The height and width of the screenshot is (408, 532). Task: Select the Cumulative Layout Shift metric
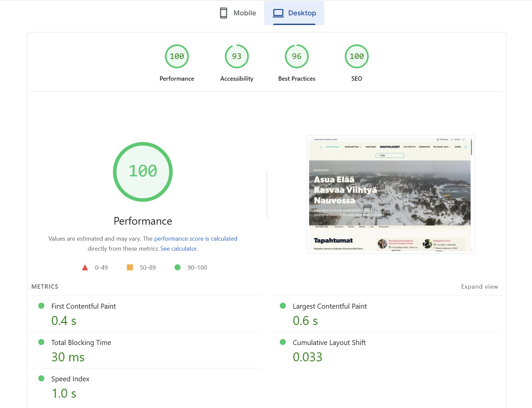[x=329, y=343]
